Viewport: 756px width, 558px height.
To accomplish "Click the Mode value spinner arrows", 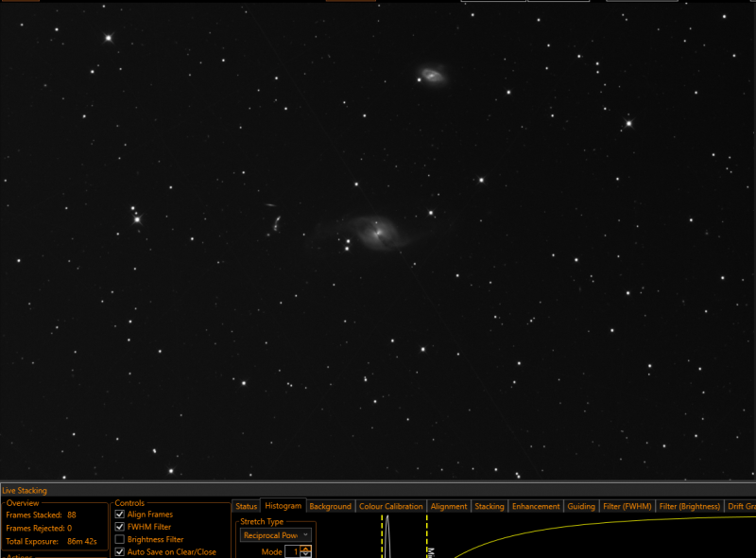I will click(x=305, y=551).
